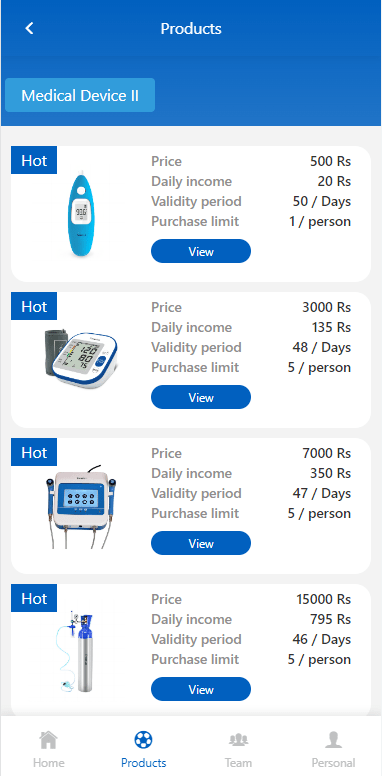View the 7000 Rs therapy device
382x776 pixels.
pos(201,543)
